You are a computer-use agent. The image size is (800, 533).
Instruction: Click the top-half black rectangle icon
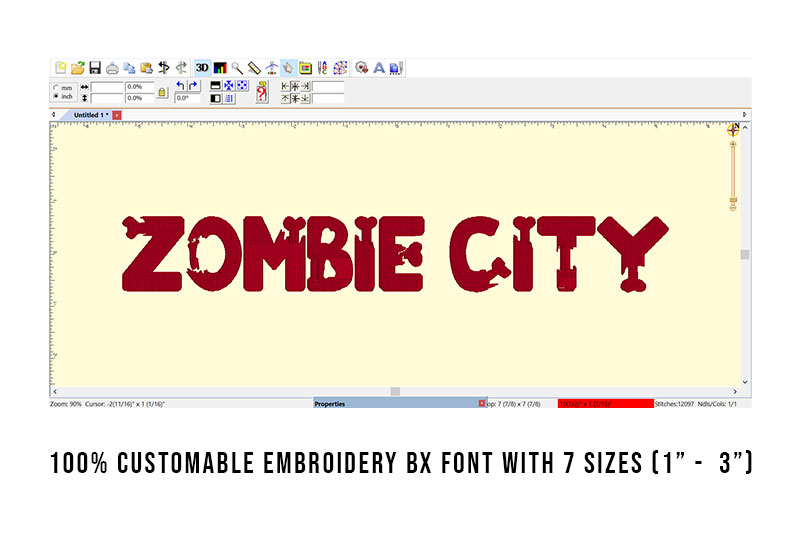(x=215, y=86)
